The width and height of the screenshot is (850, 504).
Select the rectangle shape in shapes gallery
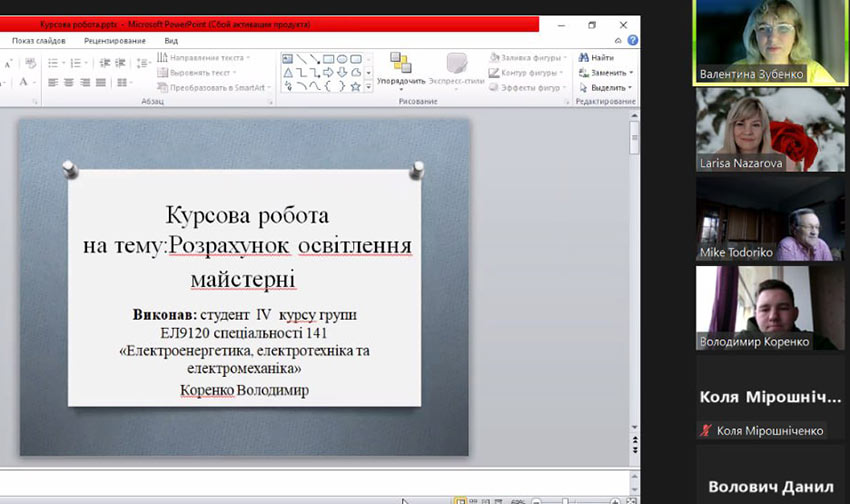click(328, 59)
